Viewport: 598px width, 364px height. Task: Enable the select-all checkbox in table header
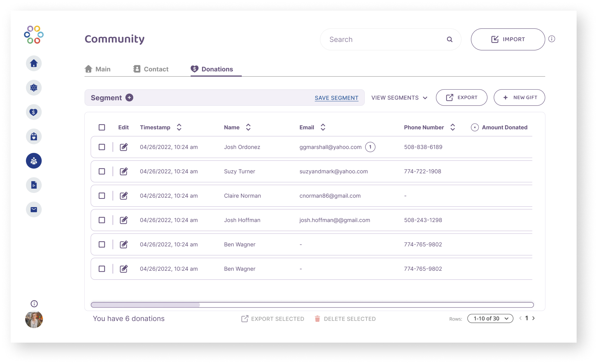pos(102,127)
